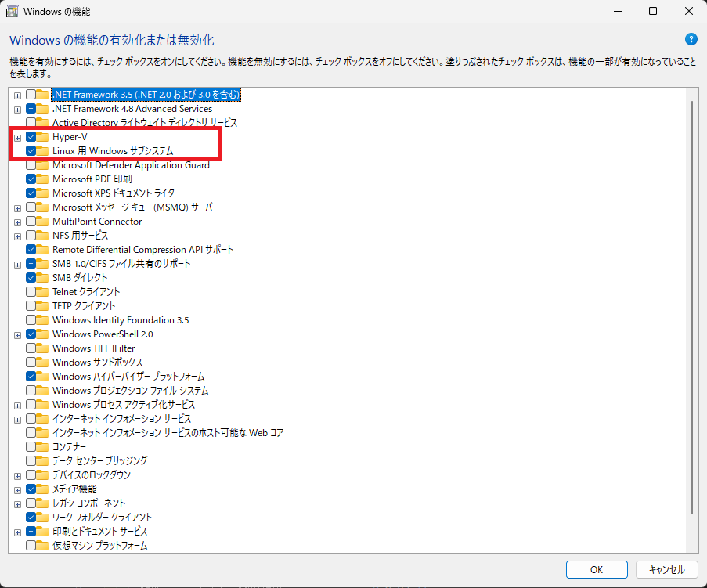Uncheck Windows ハイパーバイザー プラットフォーム checkbox
The width and height of the screenshot is (707, 588).
coord(31,376)
